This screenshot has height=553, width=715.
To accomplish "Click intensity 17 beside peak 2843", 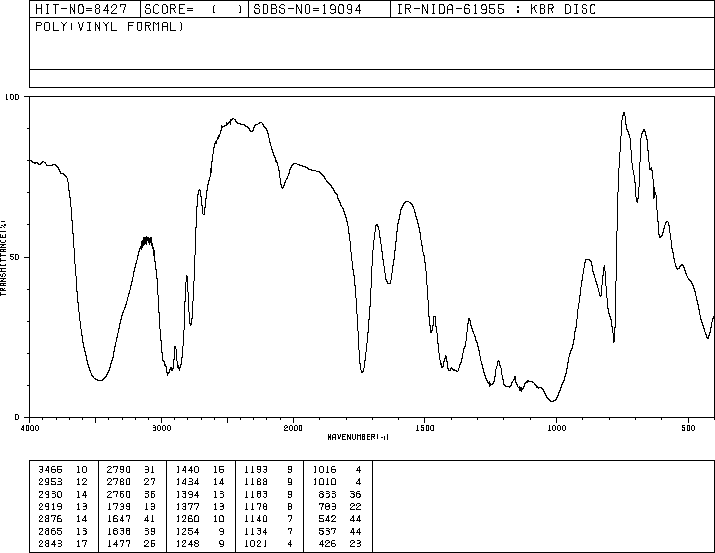I will (x=82, y=544).
